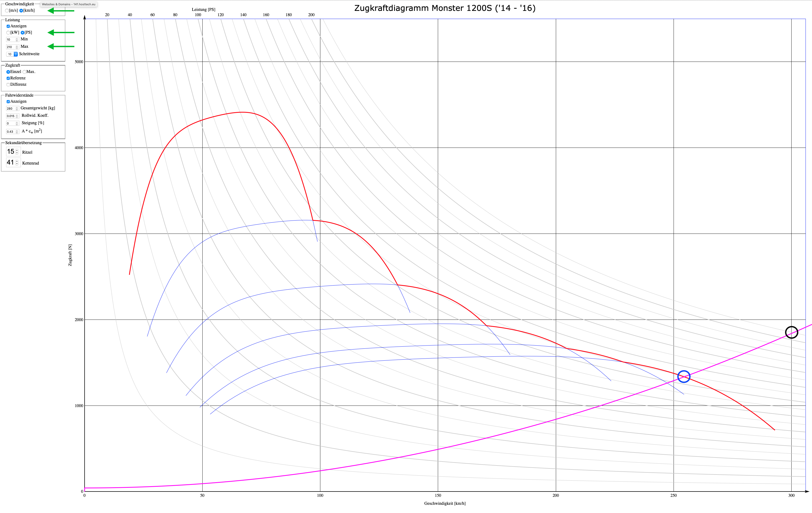Click the Ritzel stepper arrows
The image size is (812, 513).
(x=17, y=152)
